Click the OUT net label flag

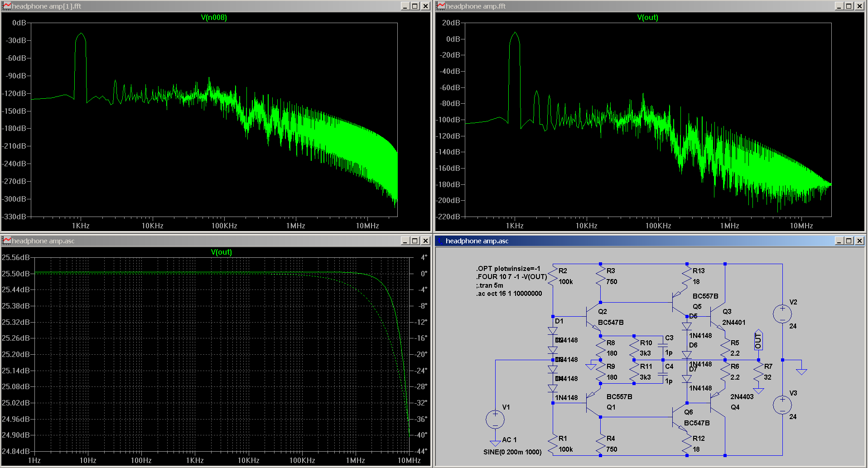click(x=758, y=340)
